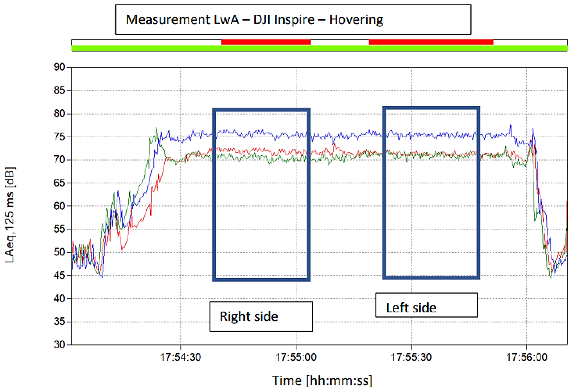Click the 50 dB y-axis label
Screen dimensions: 572x392
[x=59, y=252]
